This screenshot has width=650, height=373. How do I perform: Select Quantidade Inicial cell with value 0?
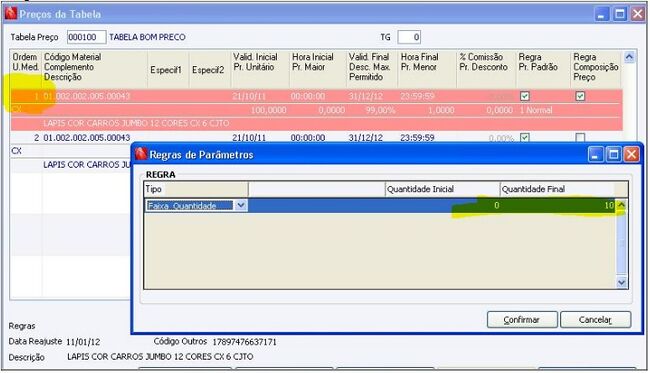(x=442, y=206)
